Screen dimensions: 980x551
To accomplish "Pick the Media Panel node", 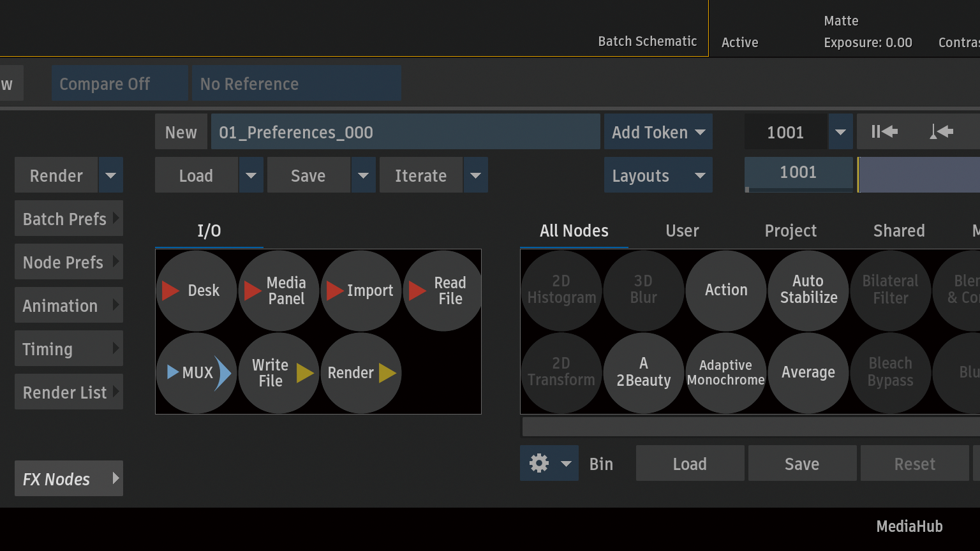I will tap(278, 291).
